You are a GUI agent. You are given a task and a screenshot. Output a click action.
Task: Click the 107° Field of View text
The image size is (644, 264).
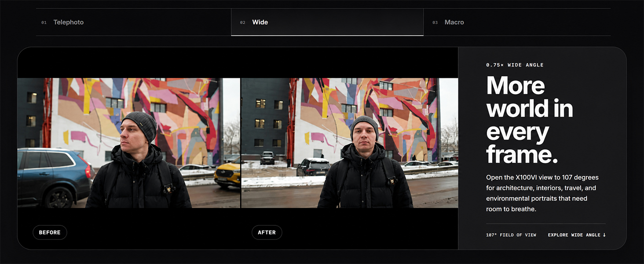click(x=511, y=235)
